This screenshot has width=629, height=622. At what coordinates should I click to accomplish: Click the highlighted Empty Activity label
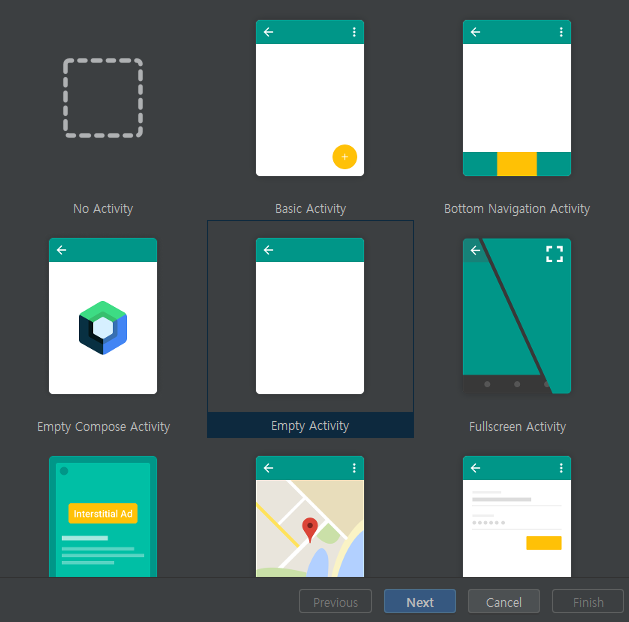310,425
